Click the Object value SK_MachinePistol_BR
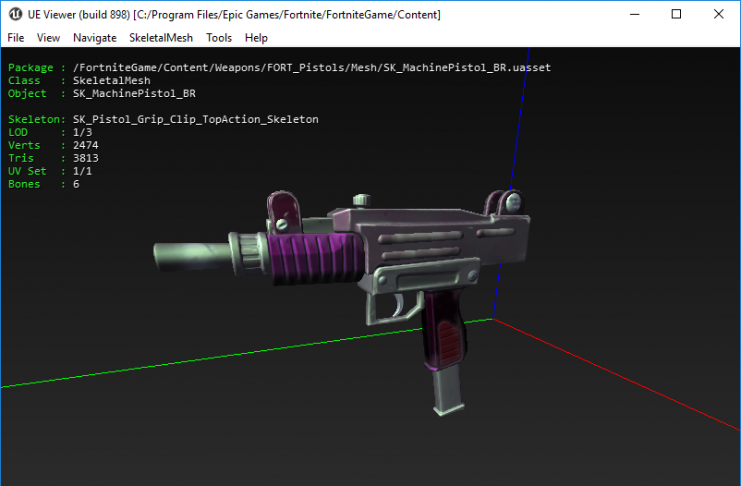The image size is (741, 486). click(x=134, y=94)
